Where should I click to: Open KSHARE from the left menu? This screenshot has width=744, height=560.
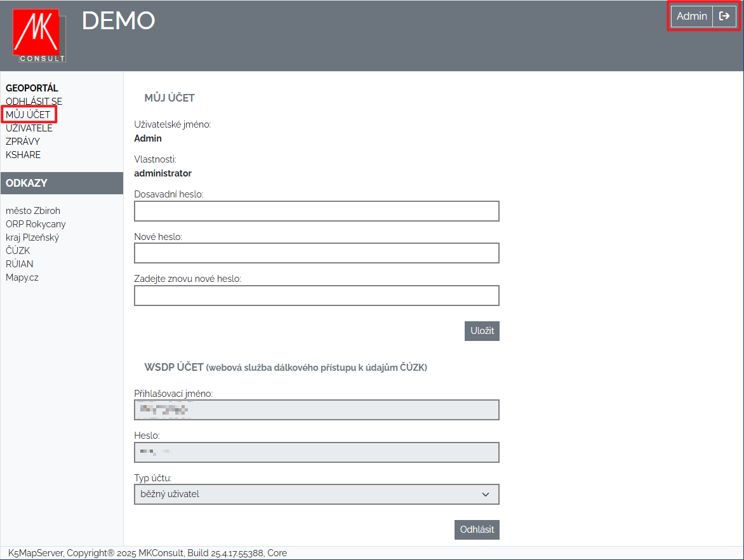[23, 155]
